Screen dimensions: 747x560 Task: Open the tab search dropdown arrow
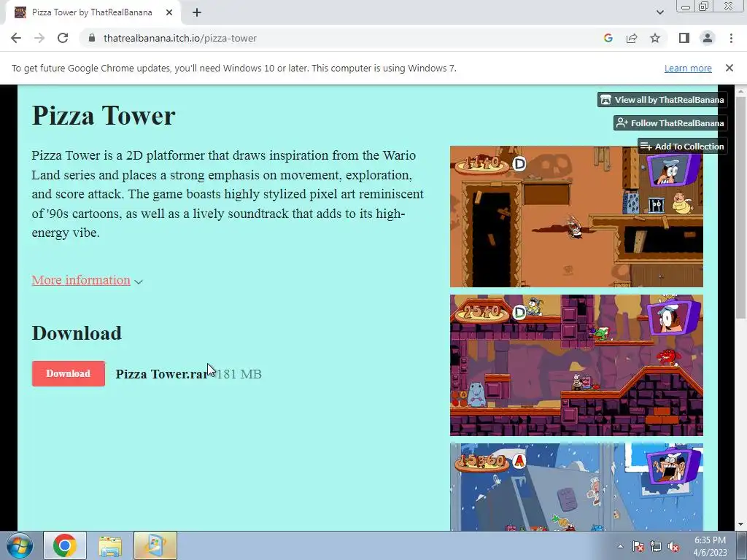point(659,12)
